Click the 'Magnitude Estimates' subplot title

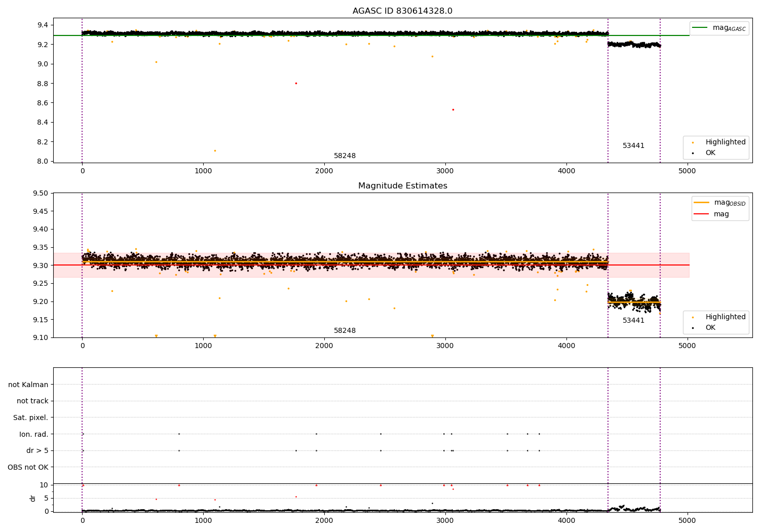(402, 186)
